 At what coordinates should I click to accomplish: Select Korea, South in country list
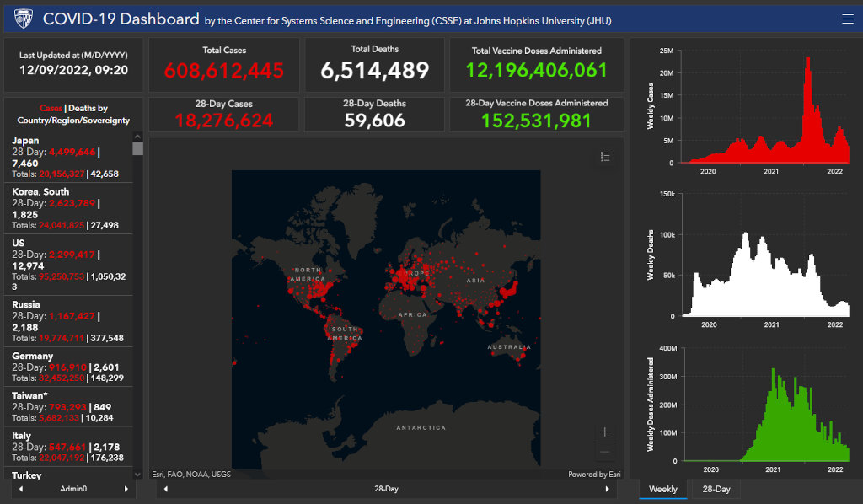(68, 208)
